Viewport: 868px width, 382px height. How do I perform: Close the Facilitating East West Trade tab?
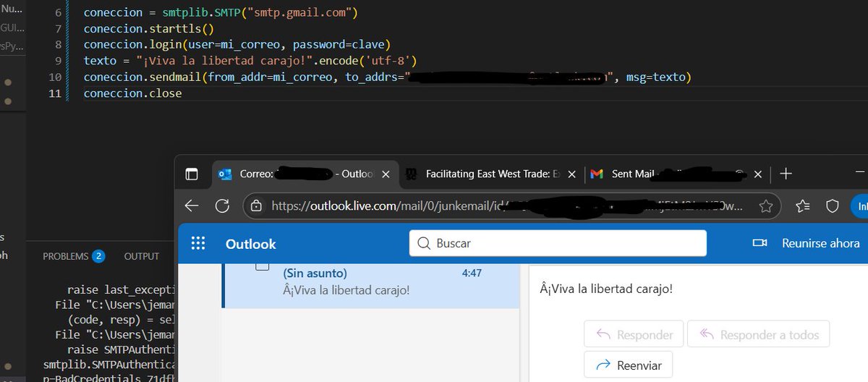tap(572, 174)
